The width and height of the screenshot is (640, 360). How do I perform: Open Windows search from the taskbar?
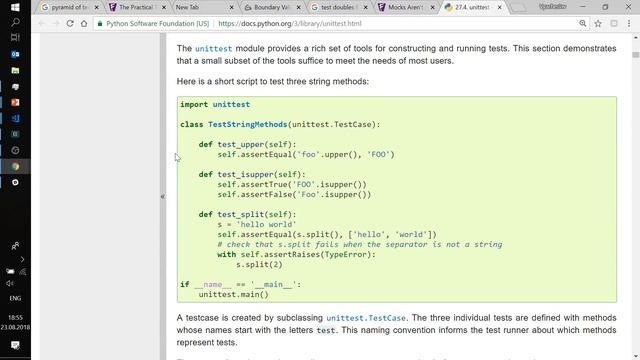[x=15, y=22]
